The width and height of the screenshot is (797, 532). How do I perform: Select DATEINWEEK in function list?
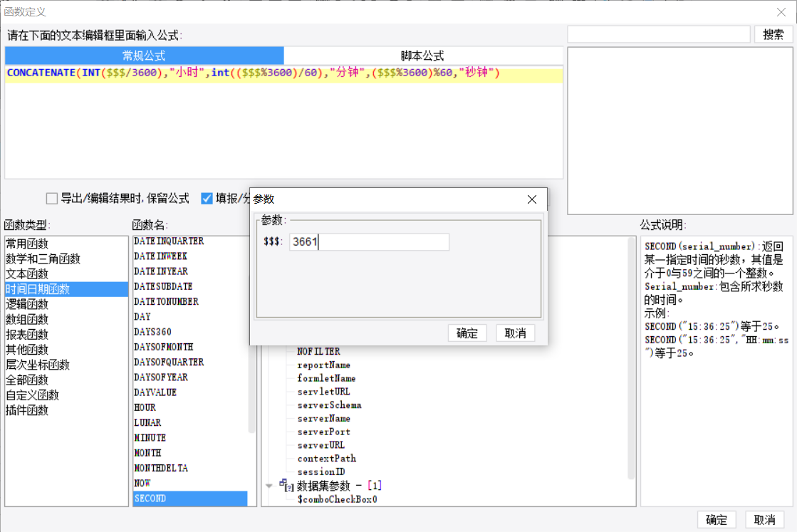click(190, 256)
